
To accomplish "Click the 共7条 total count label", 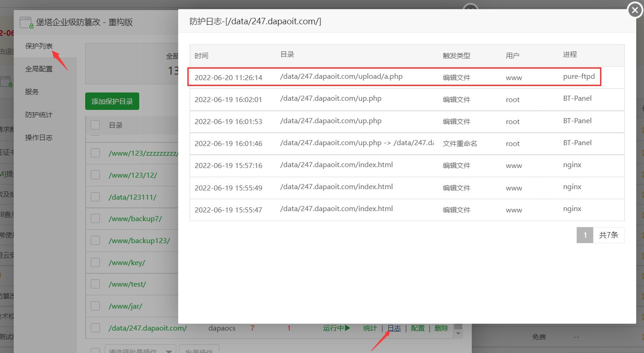I will pyautogui.click(x=609, y=235).
